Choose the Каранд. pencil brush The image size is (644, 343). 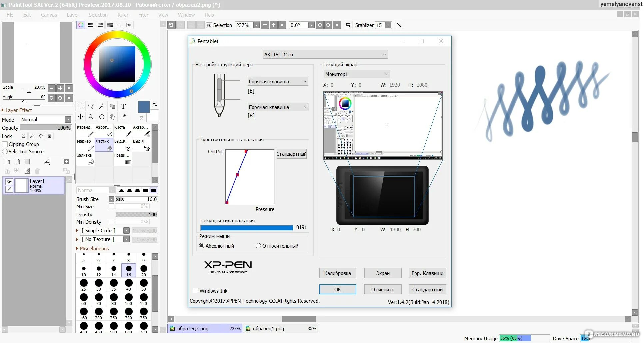click(x=85, y=131)
